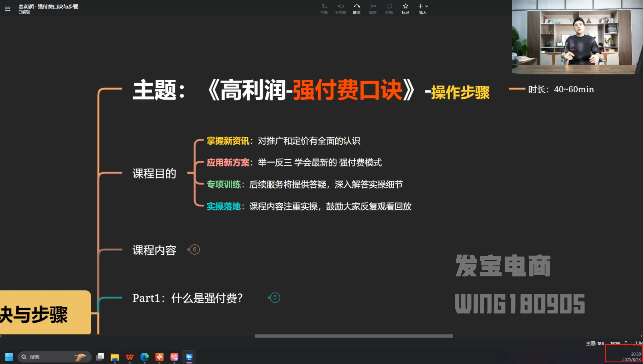Select the 时长: 40~60min topic
The height and width of the screenshot is (364, 643).
(561, 89)
